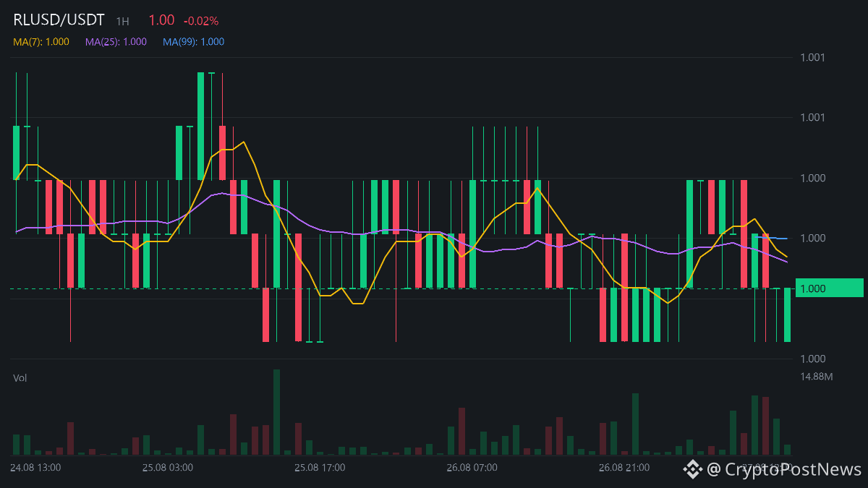The width and height of the screenshot is (868, 488).
Task: Click the red 1.00 last price
Action: [x=161, y=20]
